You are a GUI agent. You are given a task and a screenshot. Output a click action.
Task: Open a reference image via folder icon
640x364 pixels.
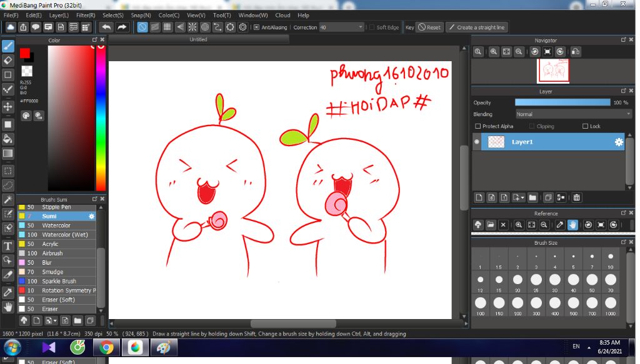click(491, 225)
